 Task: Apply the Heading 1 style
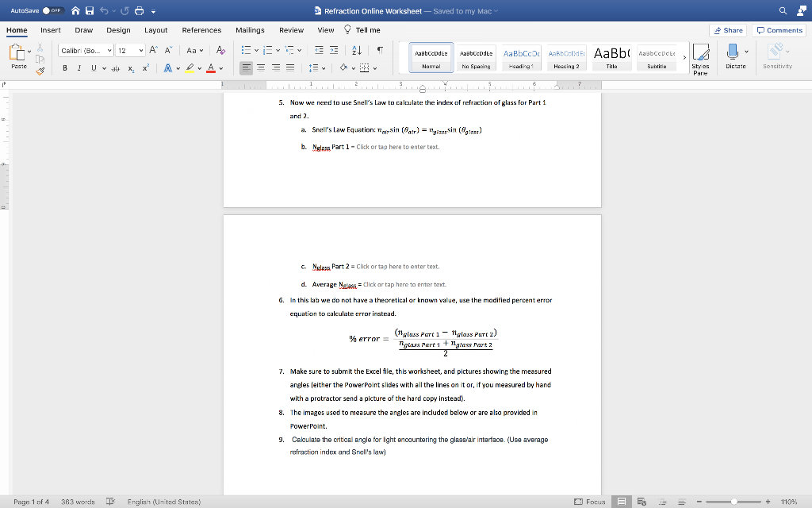521,57
